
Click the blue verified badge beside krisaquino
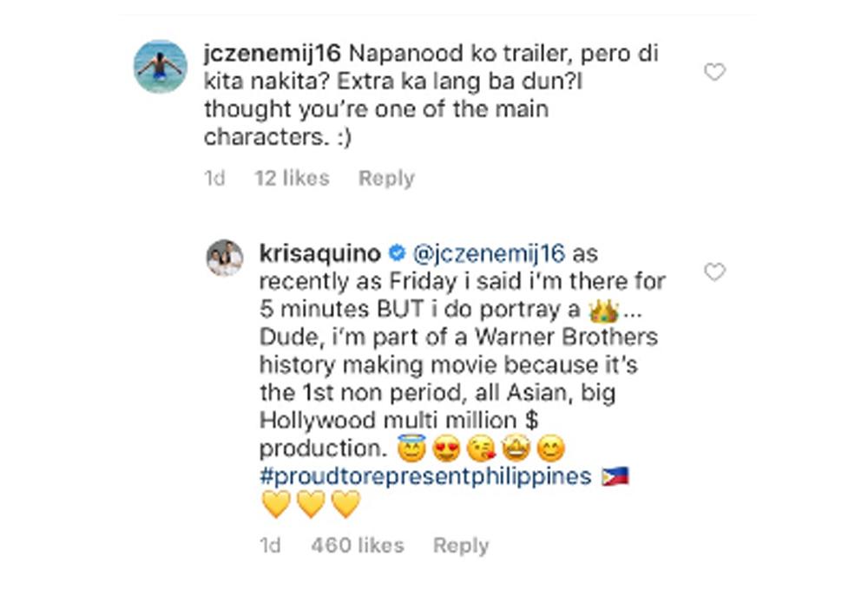click(x=397, y=254)
